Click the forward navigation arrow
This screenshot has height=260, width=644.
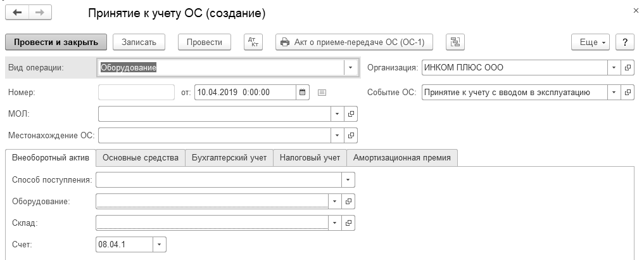pos(39,13)
